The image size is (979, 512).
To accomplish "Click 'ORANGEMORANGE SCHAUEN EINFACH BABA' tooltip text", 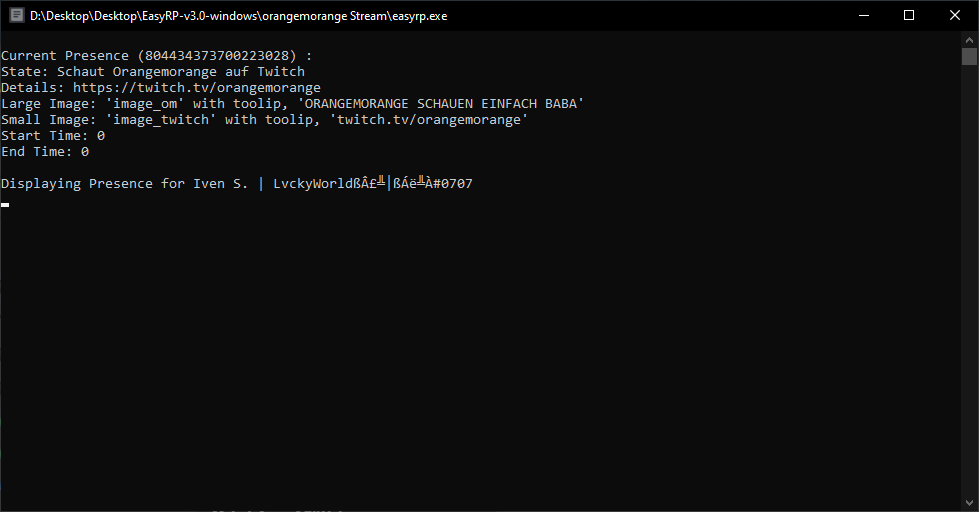I will (440, 104).
